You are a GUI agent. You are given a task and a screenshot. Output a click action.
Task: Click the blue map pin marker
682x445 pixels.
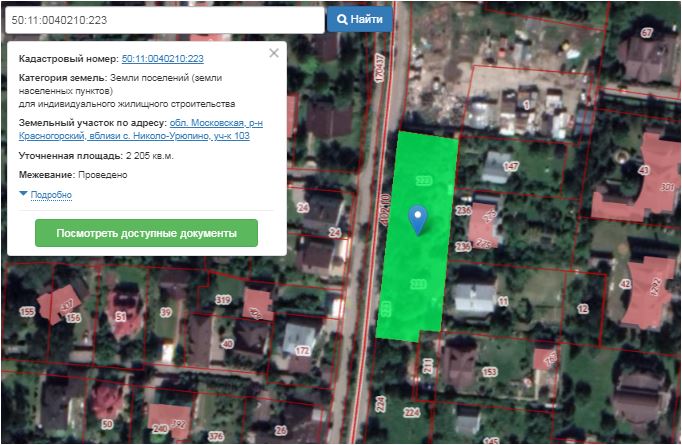click(420, 218)
